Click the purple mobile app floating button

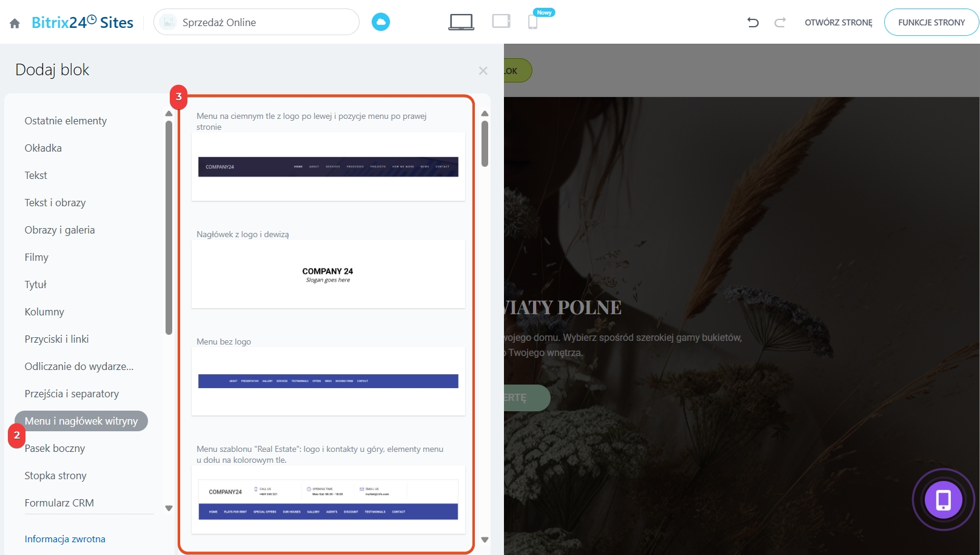(x=943, y=500)
